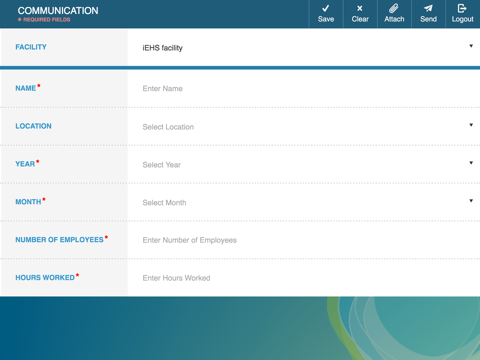Viewport: 480px width, 360px height.
Task: Click the Select Year combo box
Action: [x=304, y=165]
